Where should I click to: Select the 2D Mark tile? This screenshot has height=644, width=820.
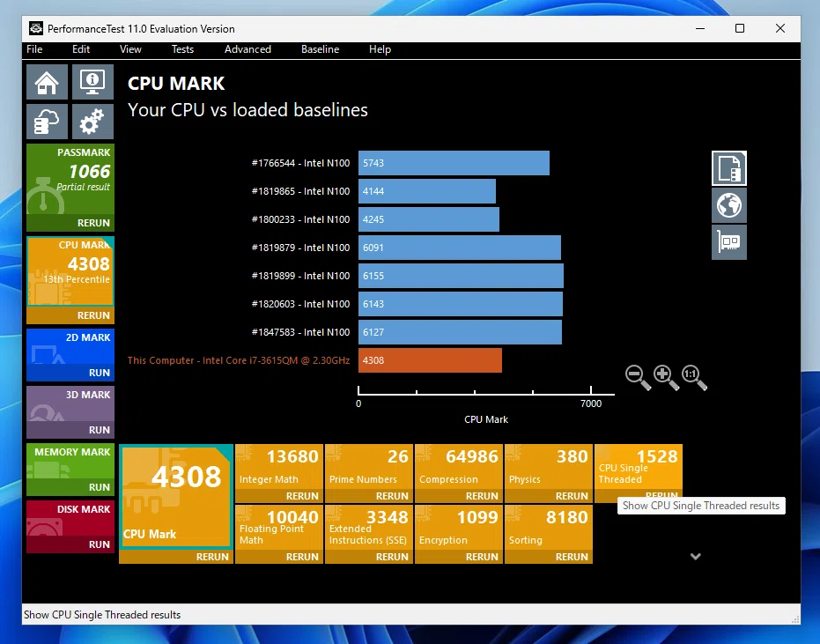click(x=70, y=347)
